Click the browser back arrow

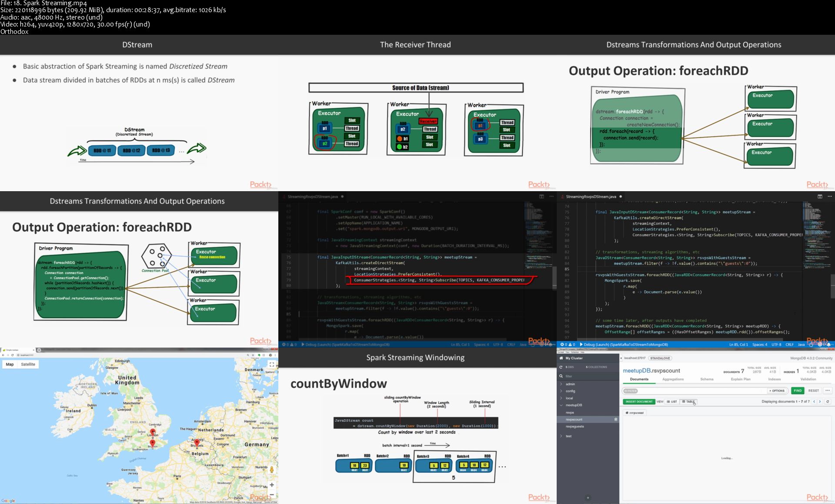[3, 355]
